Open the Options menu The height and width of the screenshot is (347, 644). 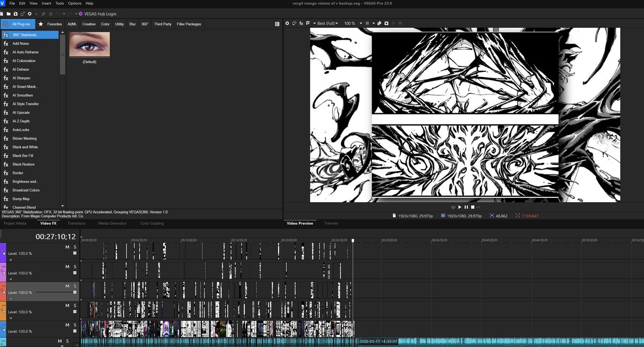pyautogui.click(x=75, y=3)
